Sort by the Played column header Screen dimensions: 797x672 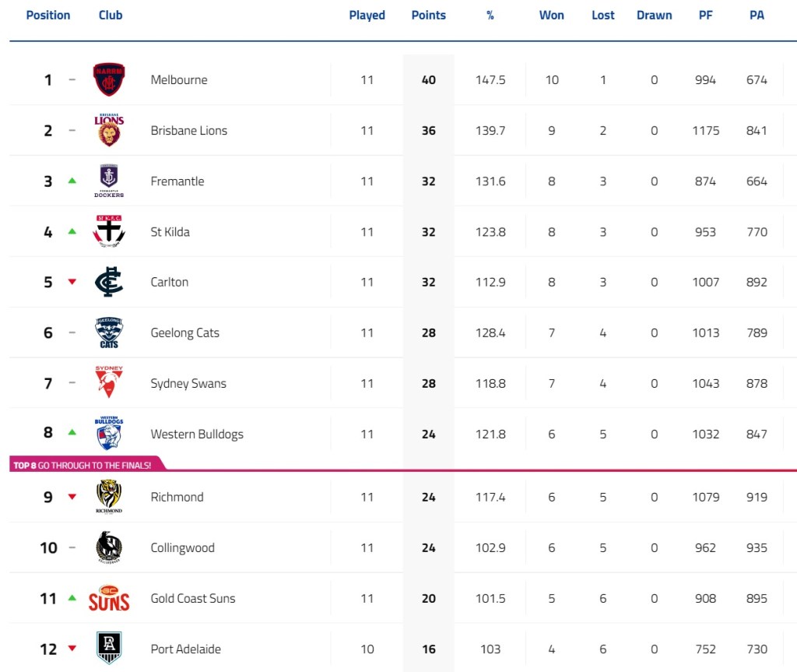(367, 15)
